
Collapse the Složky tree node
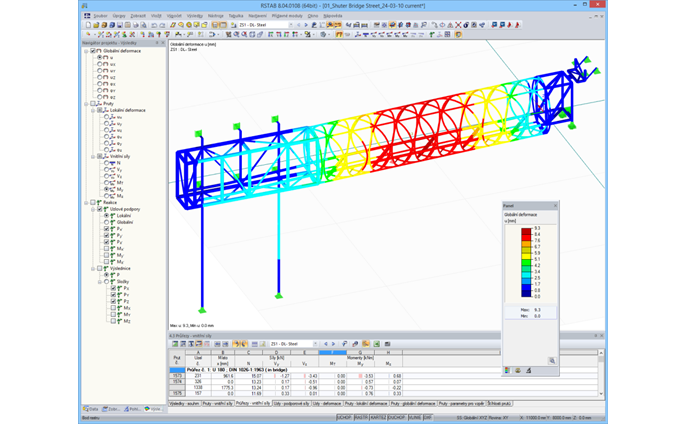click(x=100, y=281)
